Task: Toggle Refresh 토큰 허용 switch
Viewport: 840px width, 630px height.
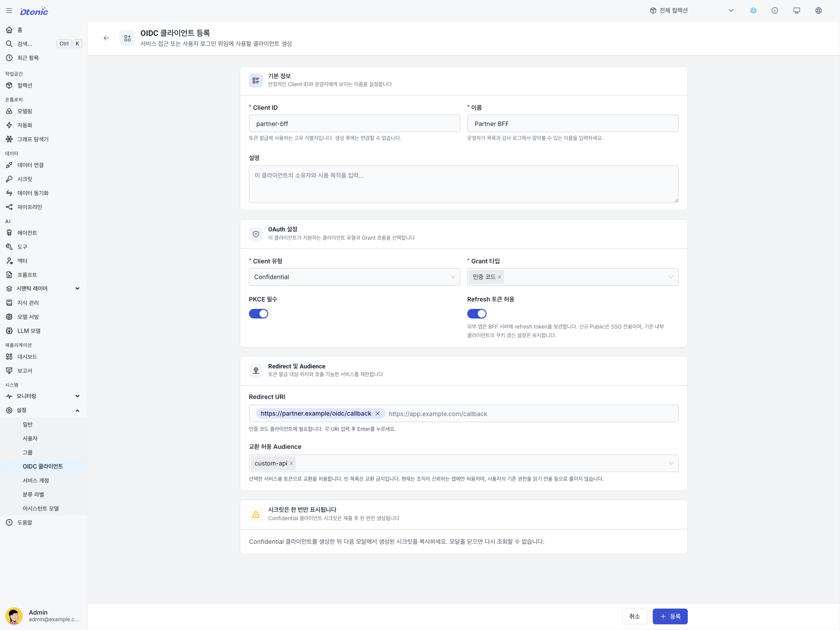Action: [x=477, y=314]
